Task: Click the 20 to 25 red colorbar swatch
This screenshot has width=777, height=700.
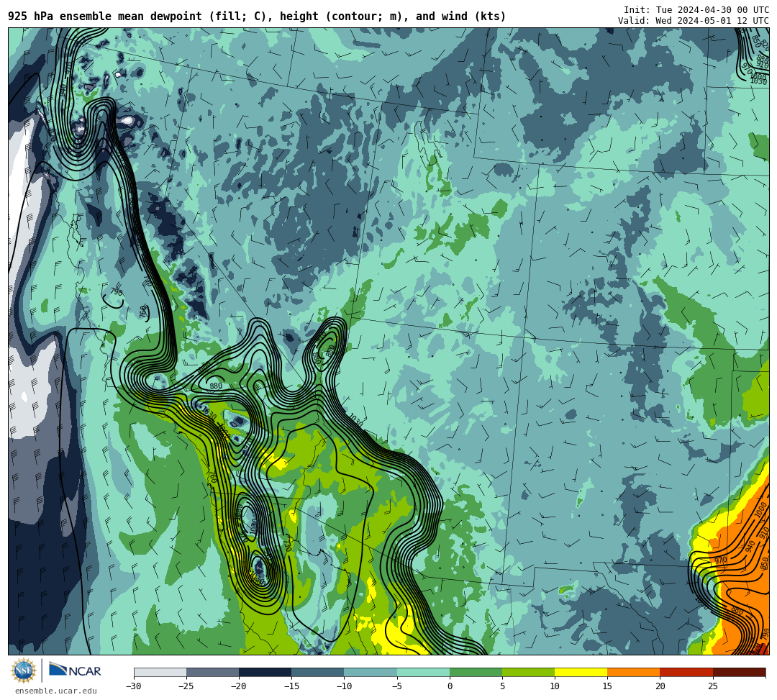Action: 686,672
